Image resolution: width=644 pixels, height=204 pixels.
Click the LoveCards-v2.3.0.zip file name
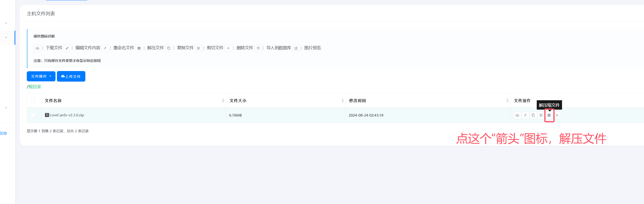point(67,115)
